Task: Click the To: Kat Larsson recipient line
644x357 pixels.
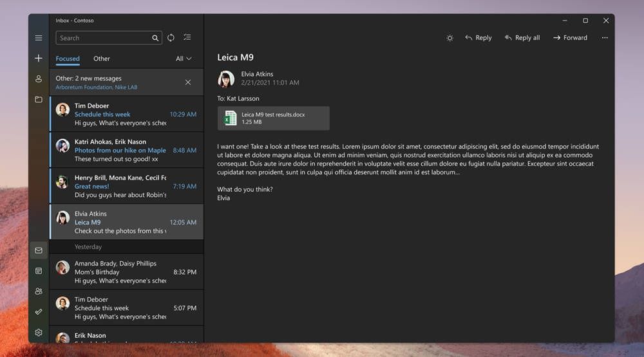Action: pyautogui.click(x=238, y=98)
